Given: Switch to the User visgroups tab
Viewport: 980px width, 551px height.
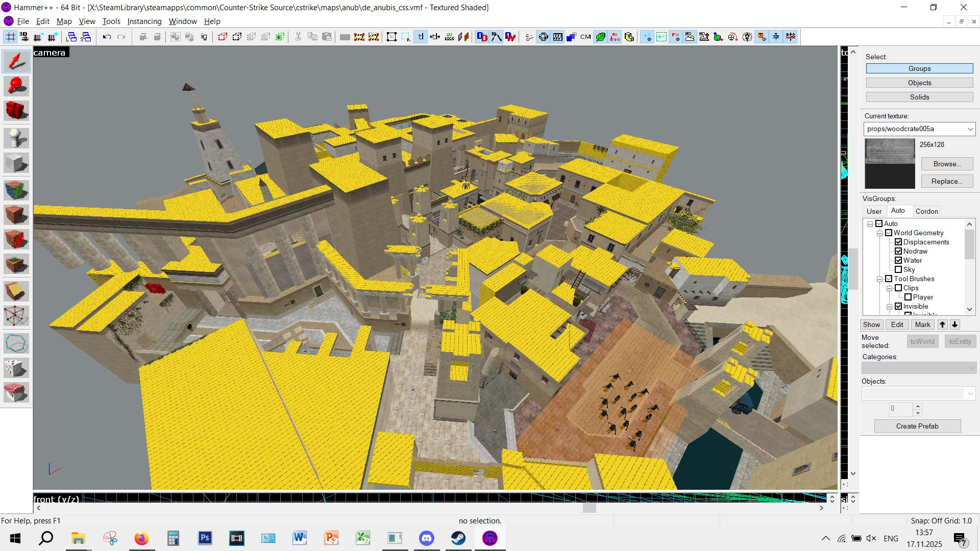Looking at the screenshot, I should pos(874,211).
